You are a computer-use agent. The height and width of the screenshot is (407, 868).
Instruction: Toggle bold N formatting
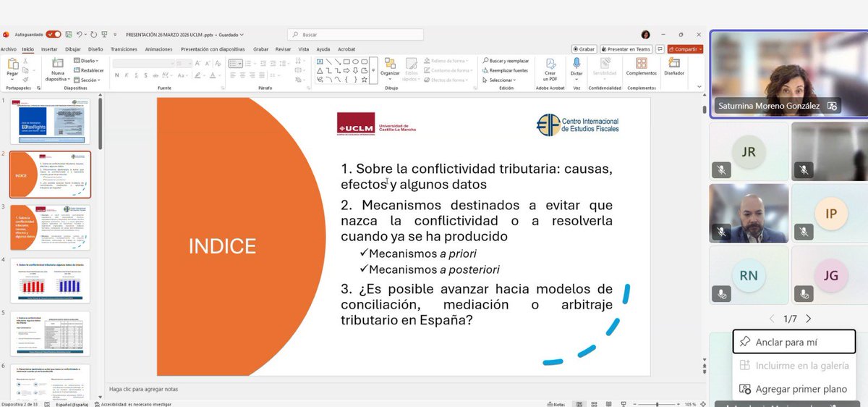[116, 75]
